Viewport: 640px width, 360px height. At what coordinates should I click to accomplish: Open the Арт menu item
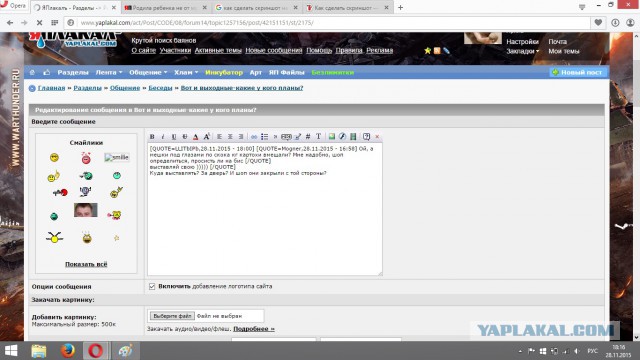pos(256,72)
